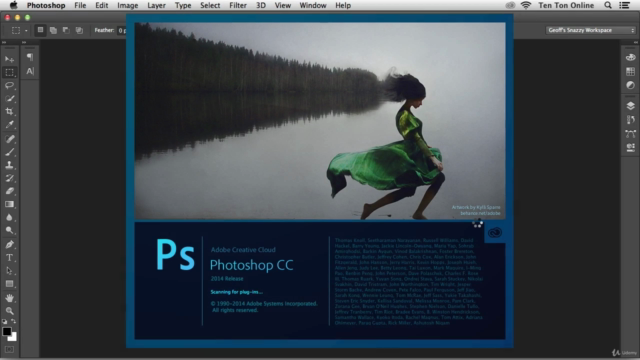Select the Brush tool

click(x=9, y=152)
